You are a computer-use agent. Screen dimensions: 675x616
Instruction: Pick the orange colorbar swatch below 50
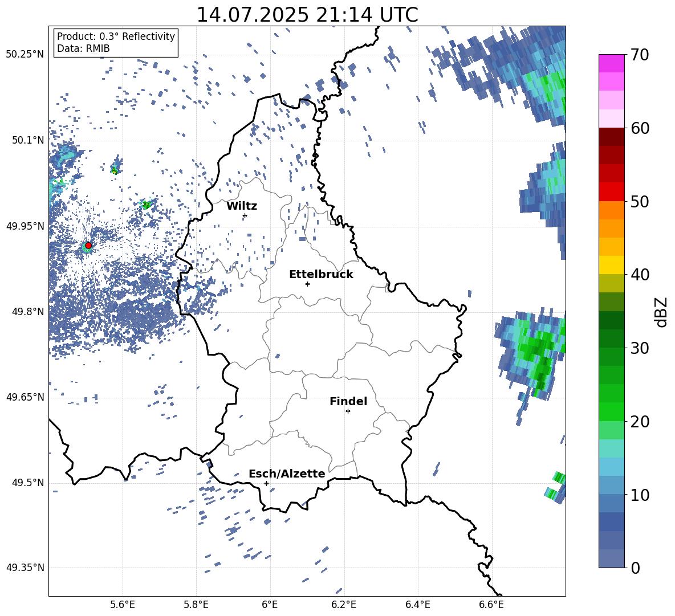pos(611,210)
